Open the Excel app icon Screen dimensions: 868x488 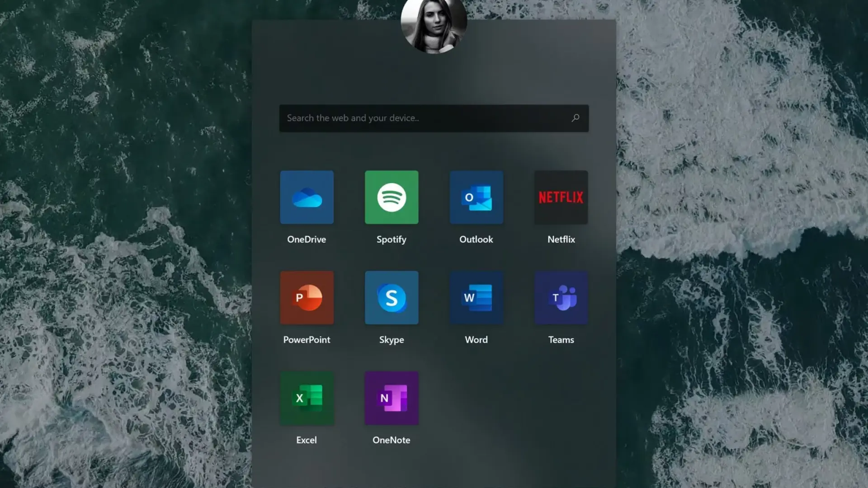click(307, 398)
